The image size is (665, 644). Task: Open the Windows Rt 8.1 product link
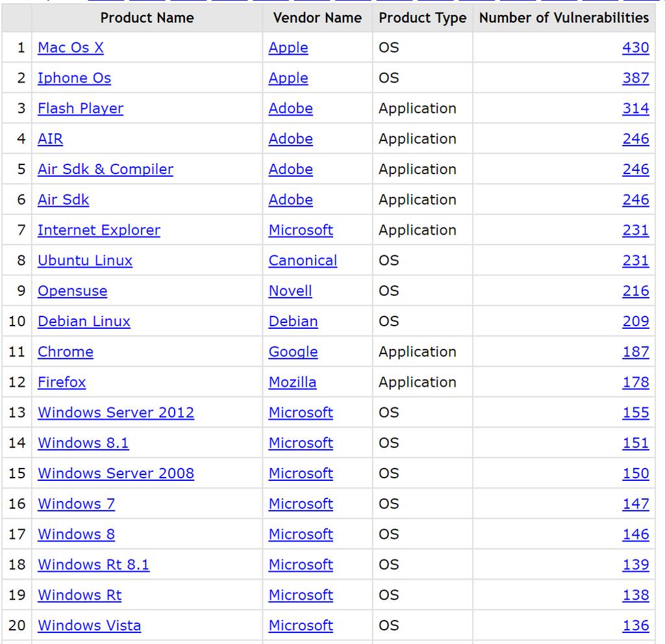(x=94, y=565)
